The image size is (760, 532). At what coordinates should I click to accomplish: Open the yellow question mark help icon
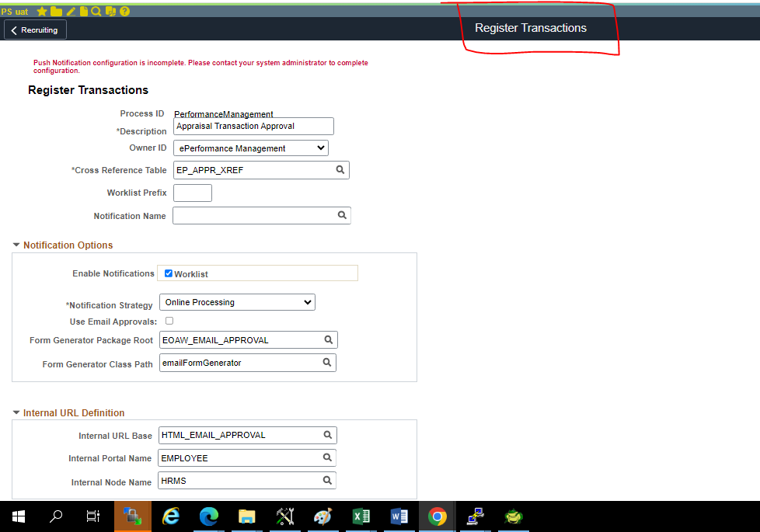pyautogui.click(x=124, y=11)
